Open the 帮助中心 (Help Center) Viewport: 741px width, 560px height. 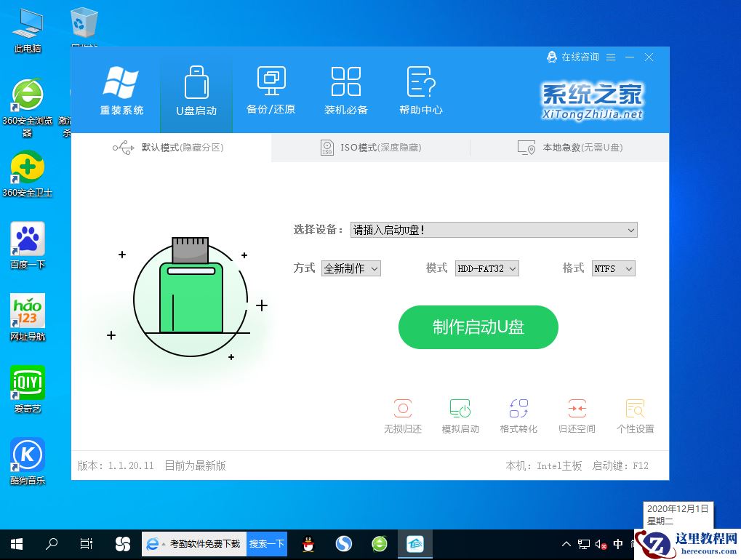pos(420,89)
